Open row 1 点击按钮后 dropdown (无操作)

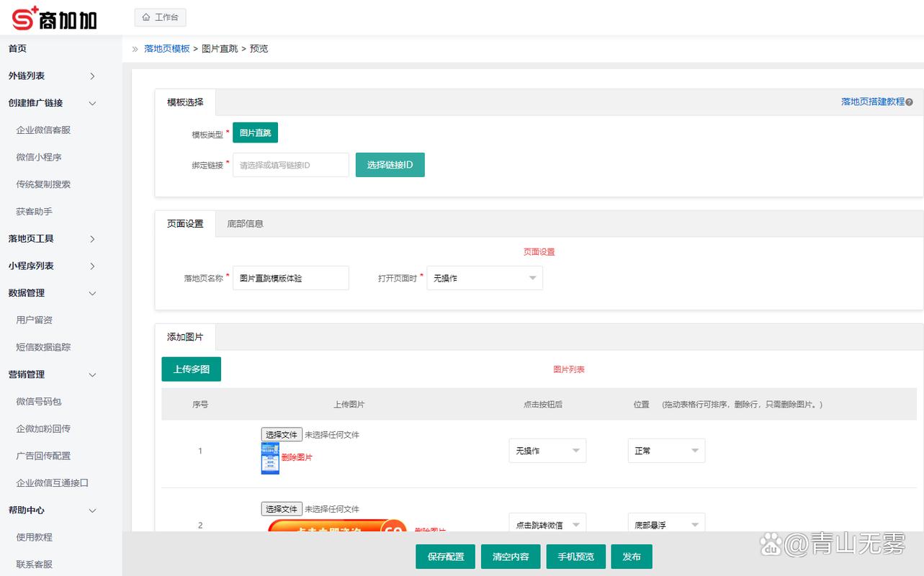click(547, 451)
